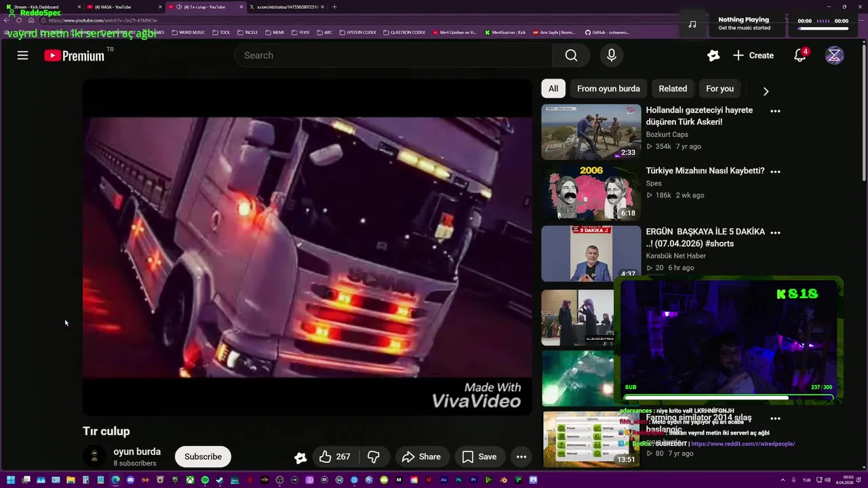The height and width of the screenshot is (488, 868).
Task: Click the Tır culup video player
Action: [x=307, y=247]
